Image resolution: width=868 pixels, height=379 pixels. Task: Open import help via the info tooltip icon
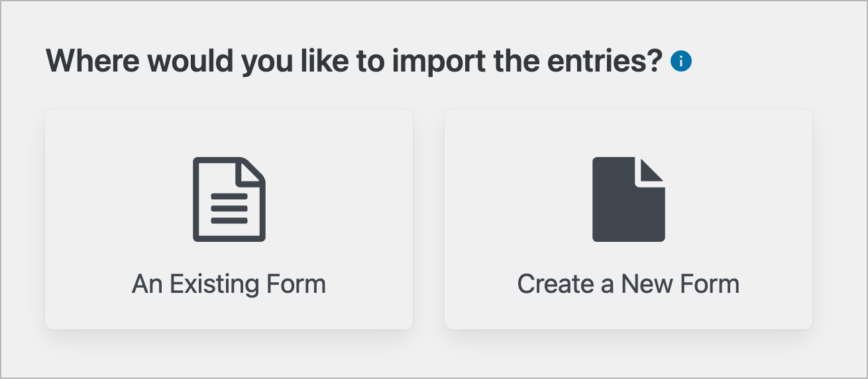tap(681, 62)
